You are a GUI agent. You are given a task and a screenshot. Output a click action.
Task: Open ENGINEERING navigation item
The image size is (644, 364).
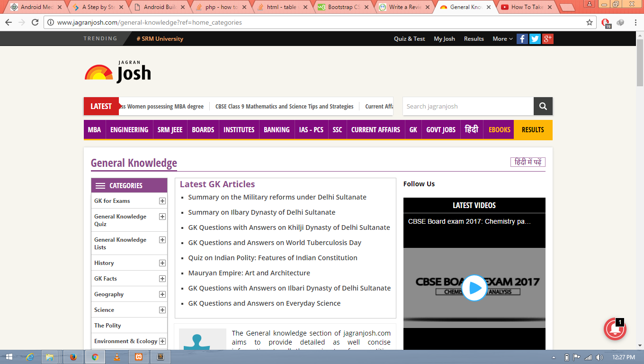click(129, 129)
